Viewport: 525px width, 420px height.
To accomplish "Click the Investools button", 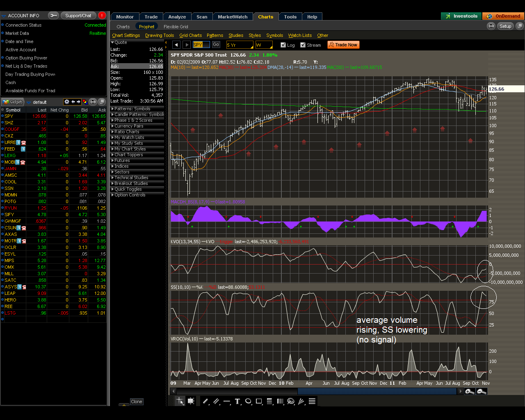I will [x=461, y=16].
